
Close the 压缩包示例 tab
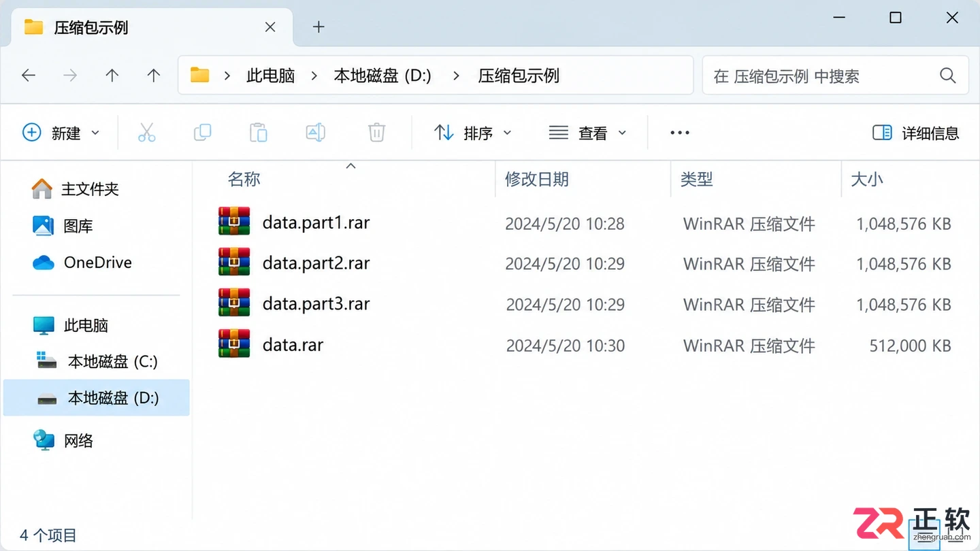pos(270,27)
